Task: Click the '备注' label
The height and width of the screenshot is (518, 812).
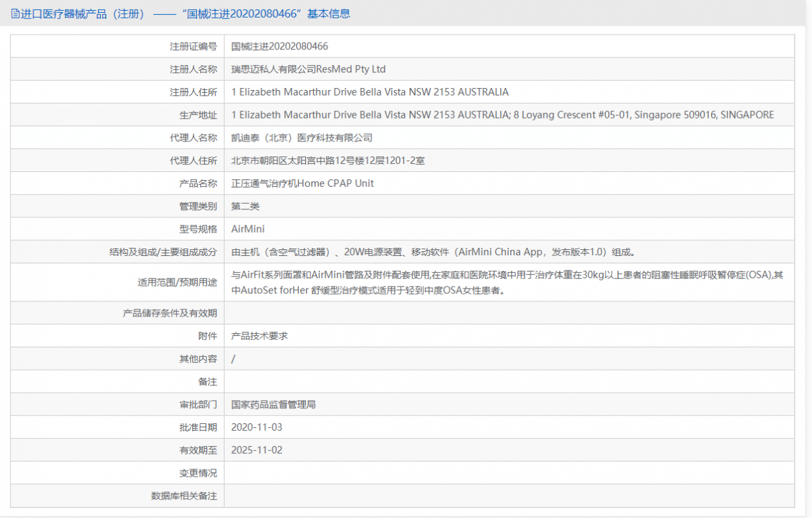Action: tap(208, 382)
